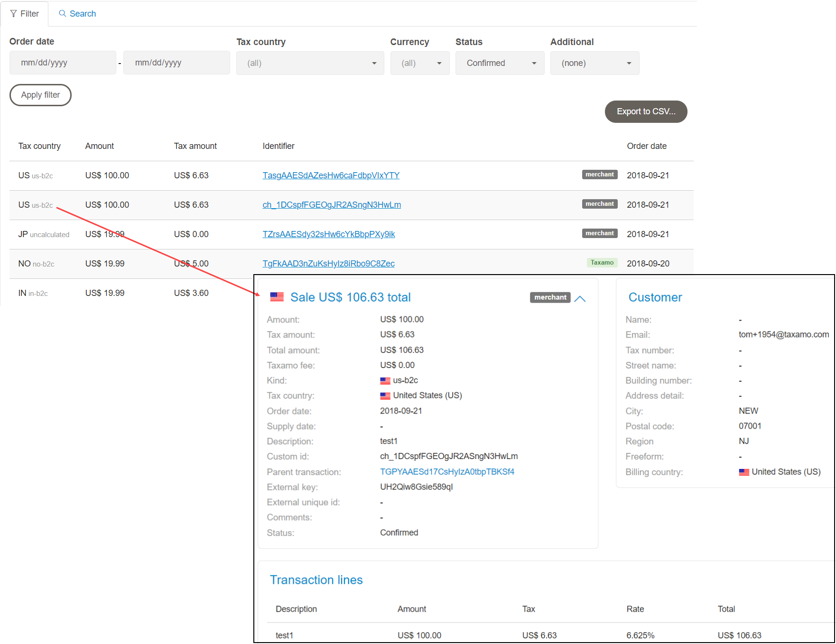Image resolution: width=836 pixels, height=644 pixels.
Task: Click merchant badge on JP uncalculated row
Action: 600,233
